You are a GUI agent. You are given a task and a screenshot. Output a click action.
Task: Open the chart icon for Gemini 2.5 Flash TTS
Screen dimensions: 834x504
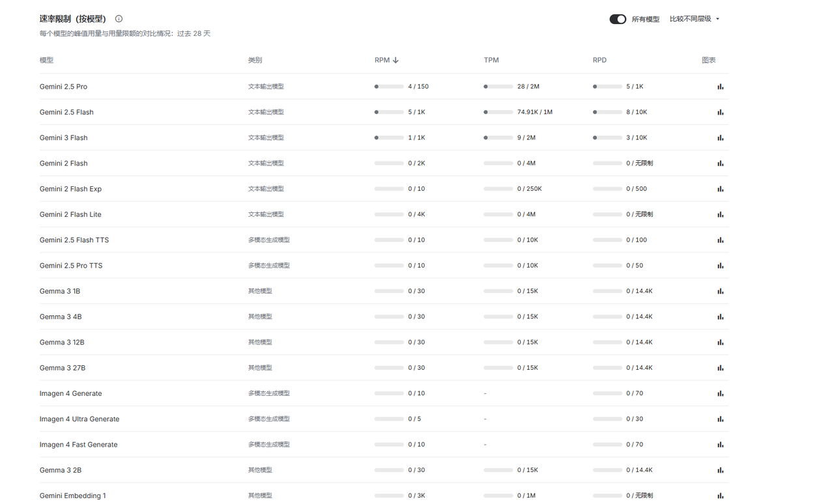pos(720,240)
